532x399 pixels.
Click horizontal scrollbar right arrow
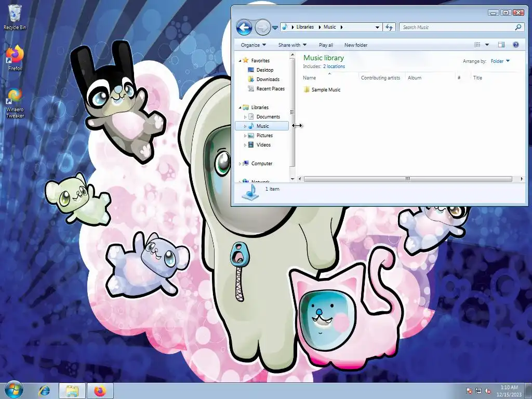pos(522,179)
